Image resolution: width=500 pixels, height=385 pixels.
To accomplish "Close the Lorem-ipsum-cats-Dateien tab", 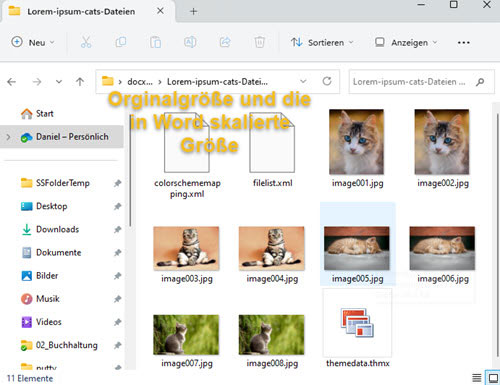I will [x=160, y=11].
